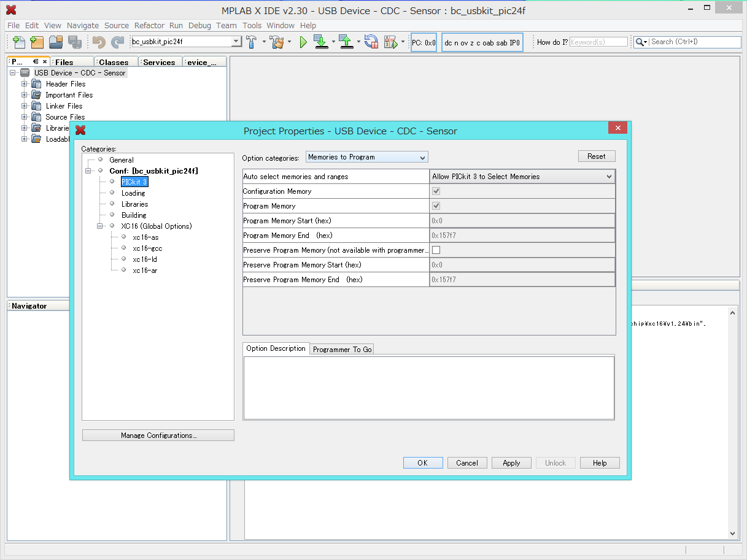Click the New File toolbar icon

pyautogui.click(x=19, y=42)
